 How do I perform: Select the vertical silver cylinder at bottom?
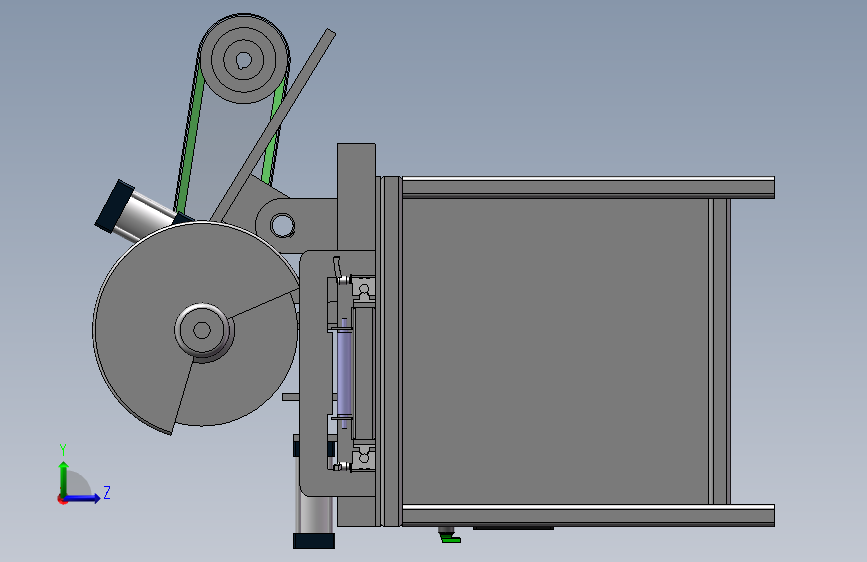tap(315, 514)
